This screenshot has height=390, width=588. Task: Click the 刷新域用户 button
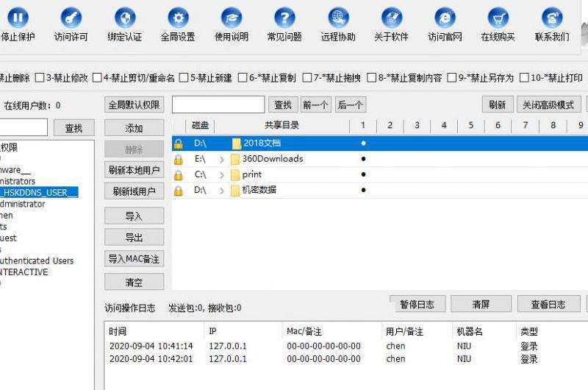coord(135,191)
